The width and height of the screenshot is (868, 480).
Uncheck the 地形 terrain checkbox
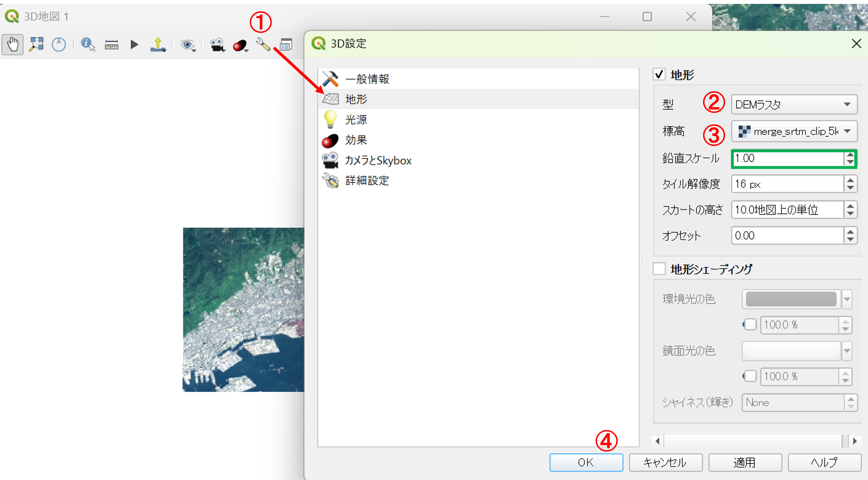pyautogui.click(x=659, y=74)
